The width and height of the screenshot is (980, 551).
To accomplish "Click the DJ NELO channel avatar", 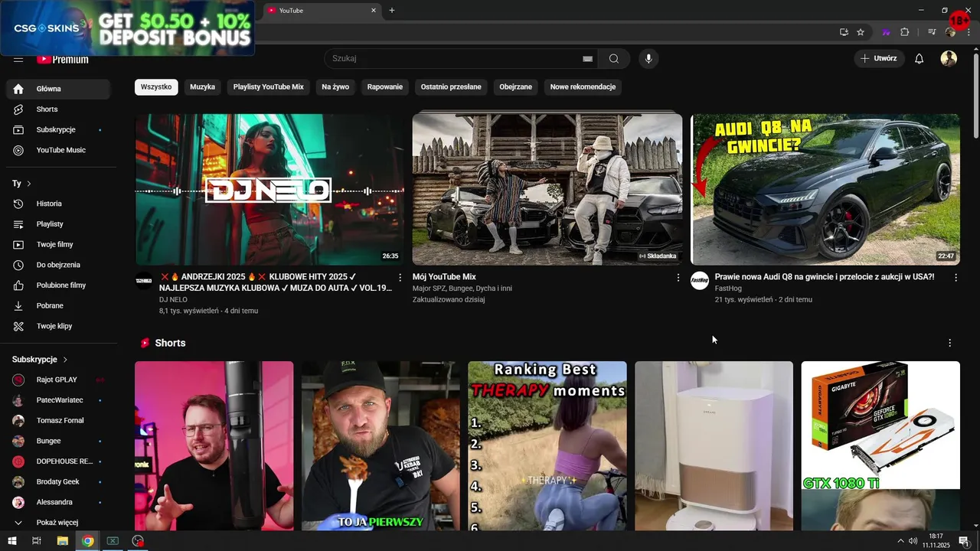I will (144, 281).
